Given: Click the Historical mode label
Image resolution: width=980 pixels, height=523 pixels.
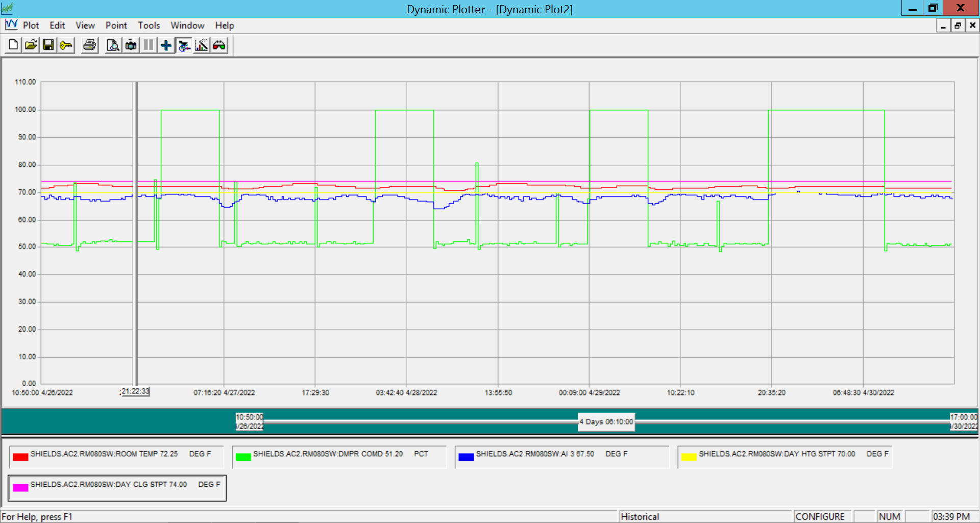Looking at the screenshot, I should point(640,516).
